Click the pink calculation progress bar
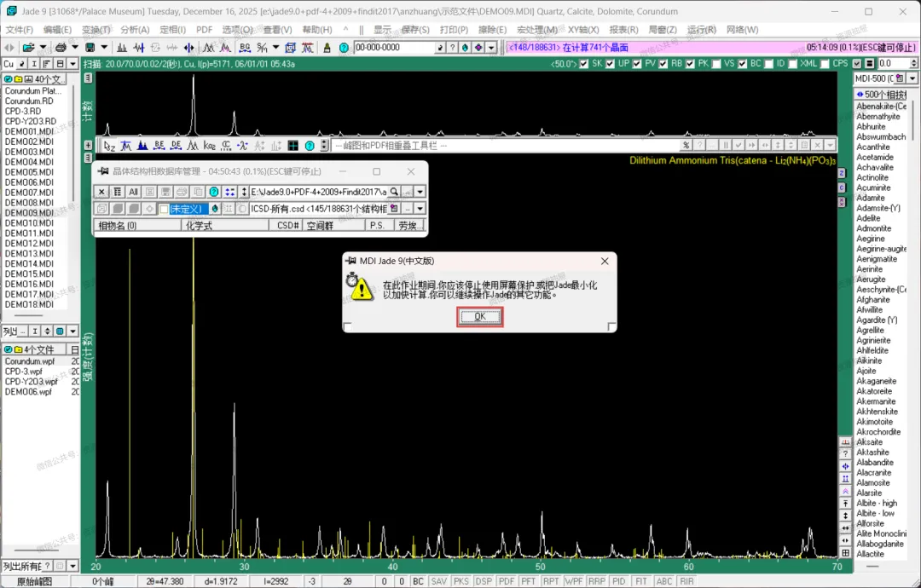The height and width of the screenshot is (588, 921). 710,48
